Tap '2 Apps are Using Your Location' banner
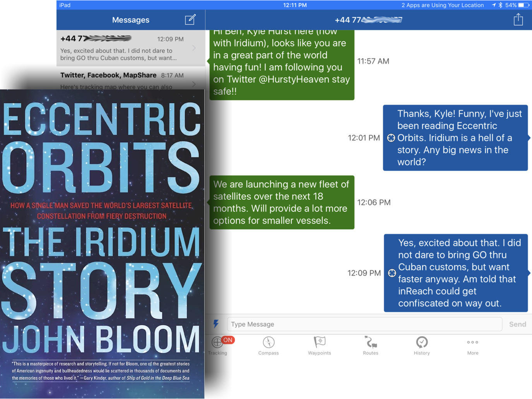The image size is (532, 399). coord(443,5)
